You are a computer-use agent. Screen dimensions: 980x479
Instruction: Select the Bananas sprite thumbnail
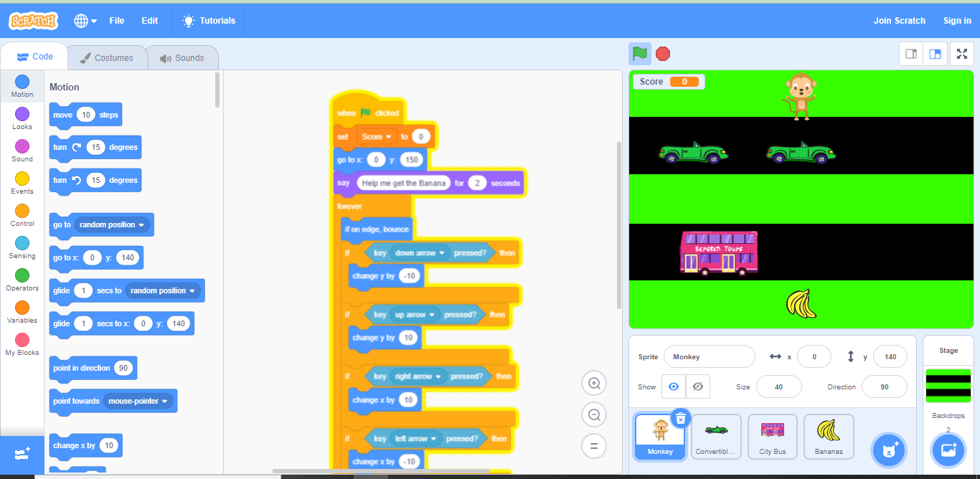click(x=829, y=436)
